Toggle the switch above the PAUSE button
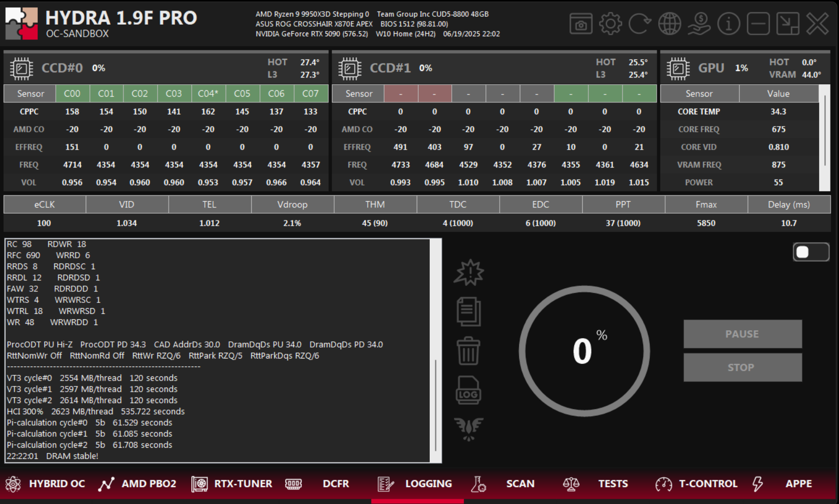The image size is (839, 504). click(811, 252)
